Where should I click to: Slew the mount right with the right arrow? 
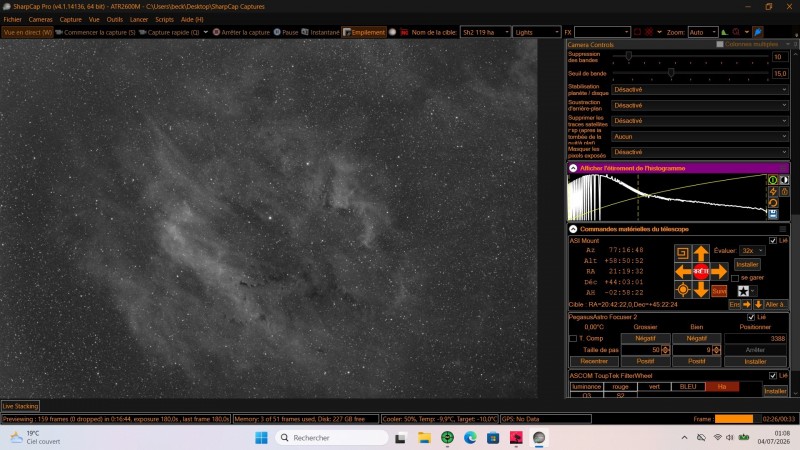[x=719, y=271]
